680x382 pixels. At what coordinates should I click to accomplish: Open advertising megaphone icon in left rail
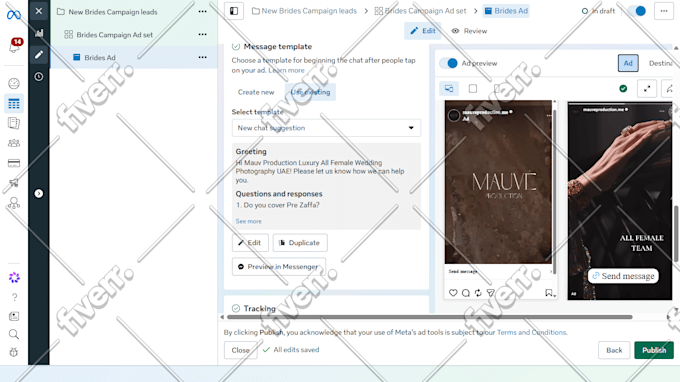click(14, 183)
